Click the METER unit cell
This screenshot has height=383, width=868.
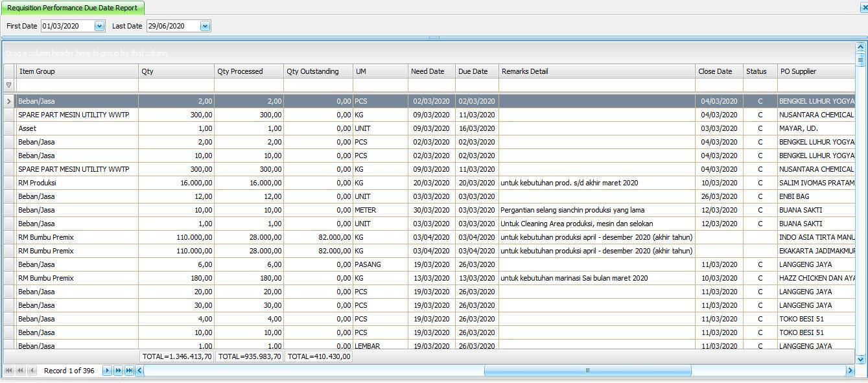click(x=381, y=210)
